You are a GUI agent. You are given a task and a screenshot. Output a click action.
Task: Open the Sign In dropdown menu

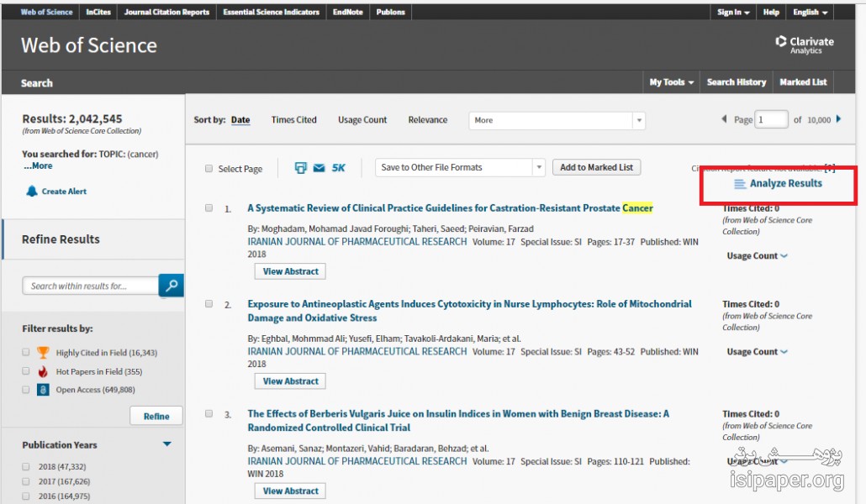[x=733, y=12]
